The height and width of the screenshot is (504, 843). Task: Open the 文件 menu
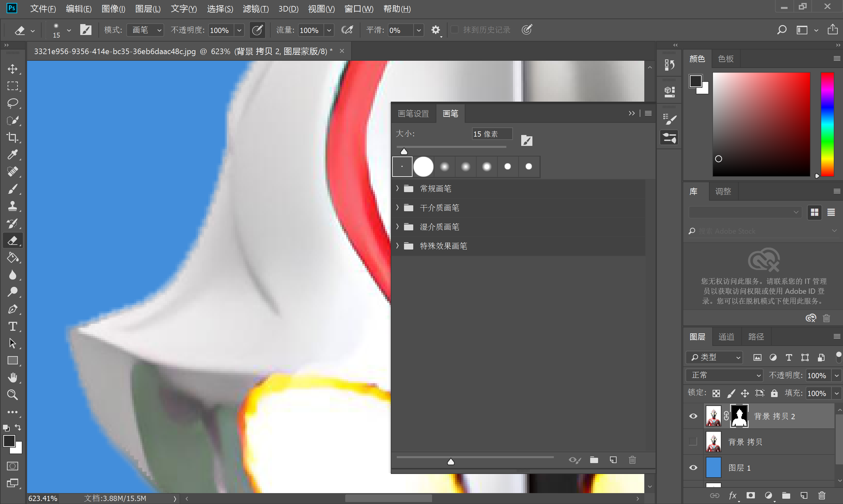[43, 9]
